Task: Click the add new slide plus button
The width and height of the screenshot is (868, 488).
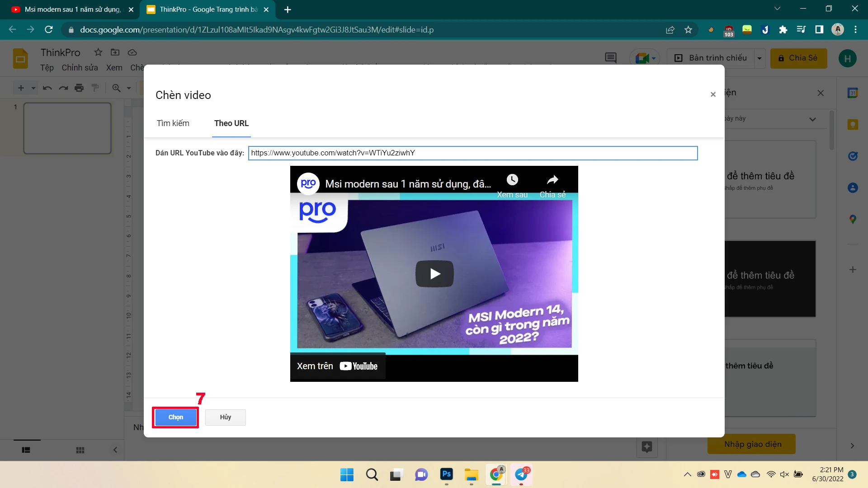Action: point(21,88)
